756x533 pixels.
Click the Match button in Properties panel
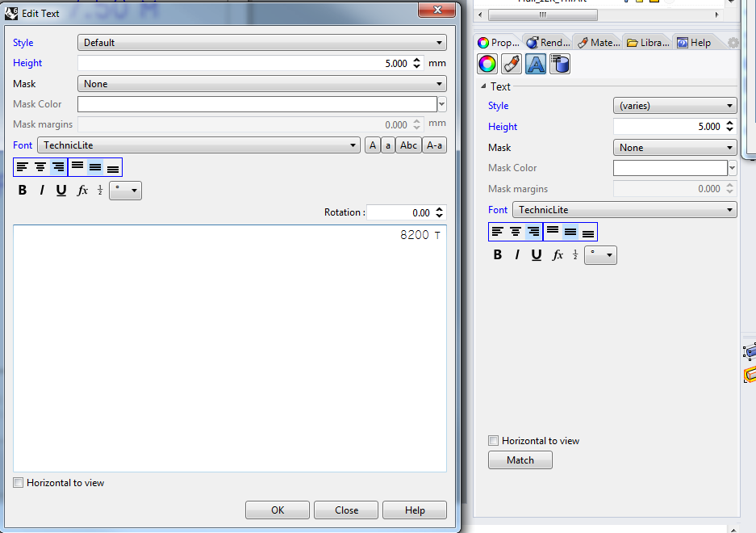coord(520,460)
